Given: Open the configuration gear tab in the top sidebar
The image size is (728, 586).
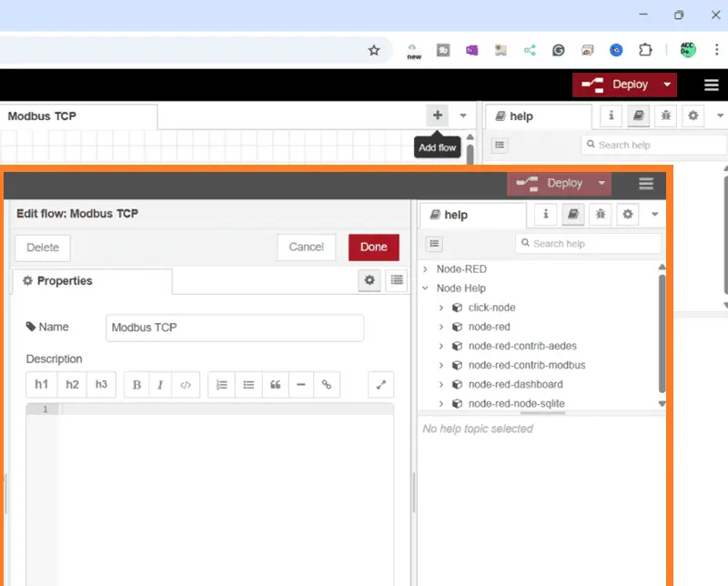Looking at the screenshot, I should pyautogui.click(x=693, y=116).
